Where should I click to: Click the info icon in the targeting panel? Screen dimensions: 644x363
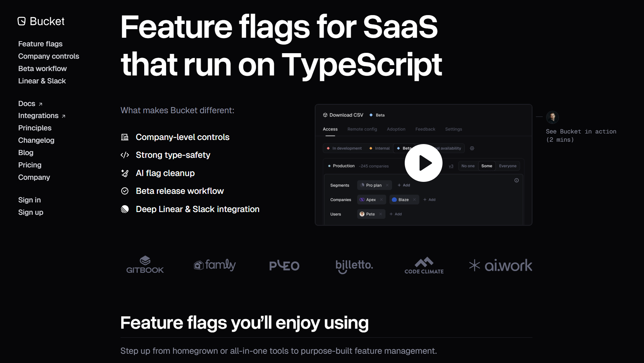[x=516, y=180]
